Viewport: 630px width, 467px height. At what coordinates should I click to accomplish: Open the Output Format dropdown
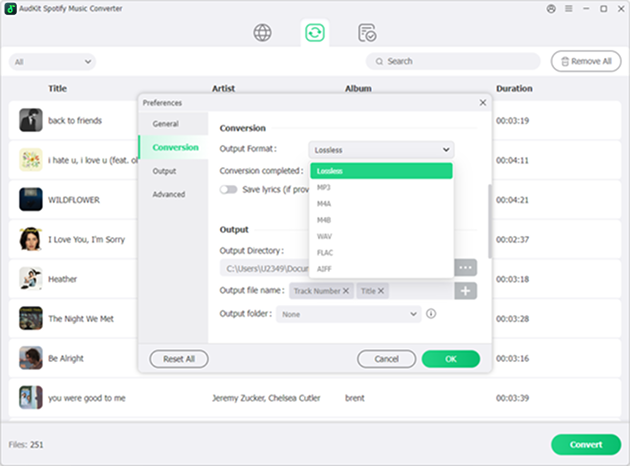(381, 150)
